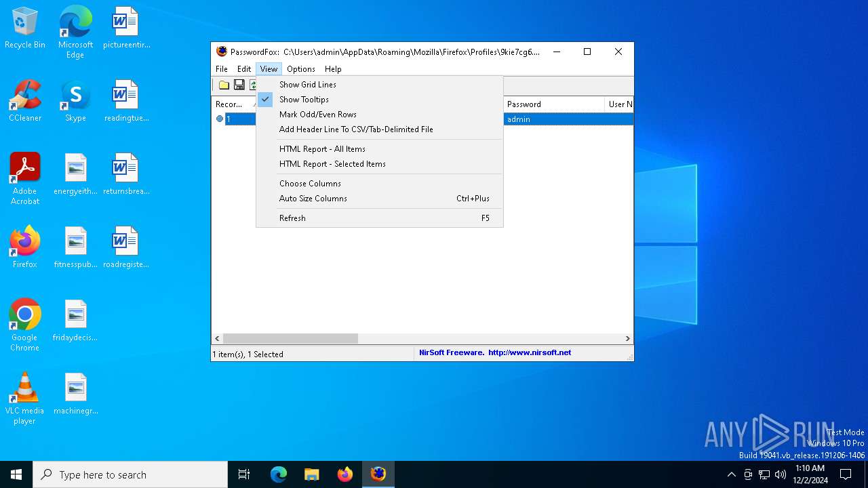Open machinegr image file on desktop

[x=75, y=394]
